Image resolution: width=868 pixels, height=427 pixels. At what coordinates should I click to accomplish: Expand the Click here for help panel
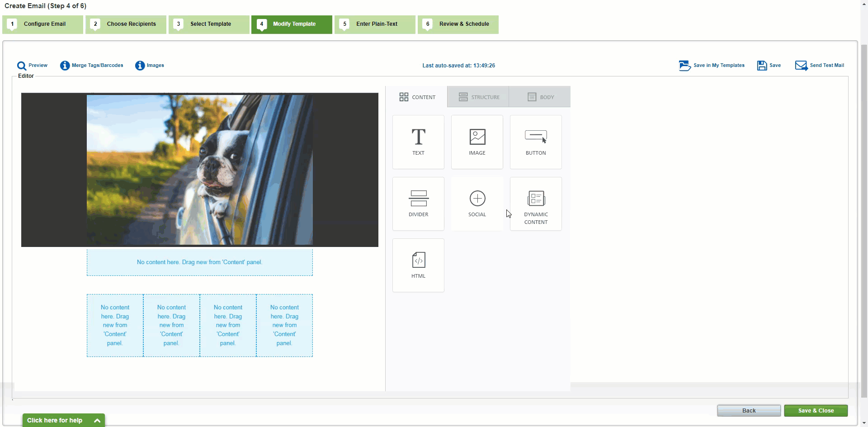pyautogui.click(x=64, y=420)
